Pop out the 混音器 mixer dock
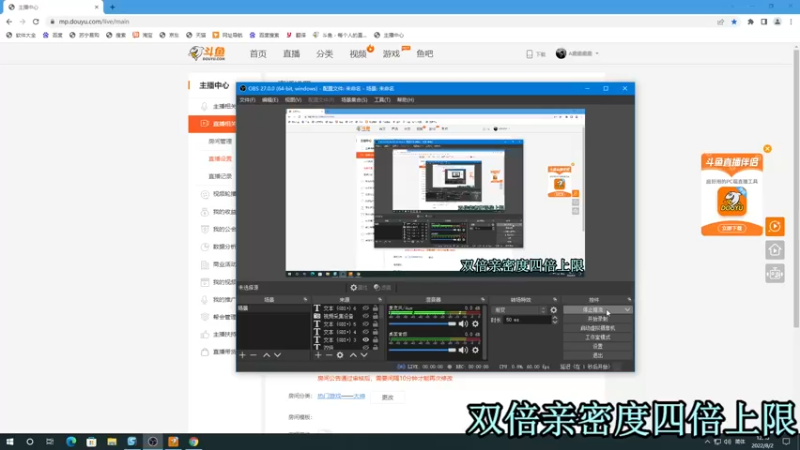 [483, 299]
